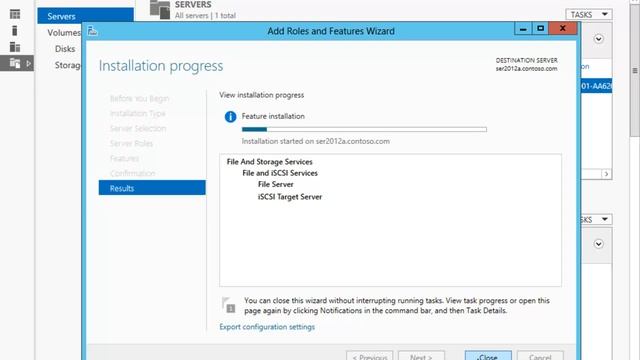640x360 pixels.
Task: Select the Results wizard step
Action: 152,188
